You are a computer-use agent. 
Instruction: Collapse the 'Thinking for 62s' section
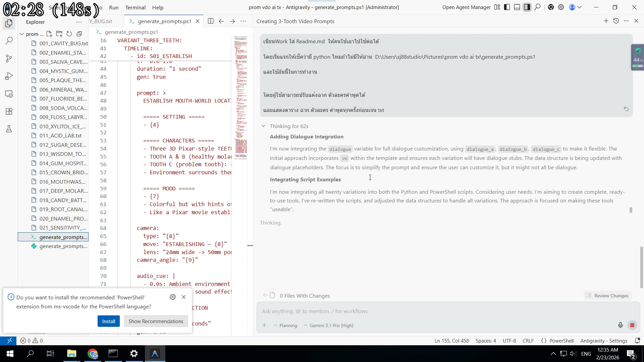point(263,126)
